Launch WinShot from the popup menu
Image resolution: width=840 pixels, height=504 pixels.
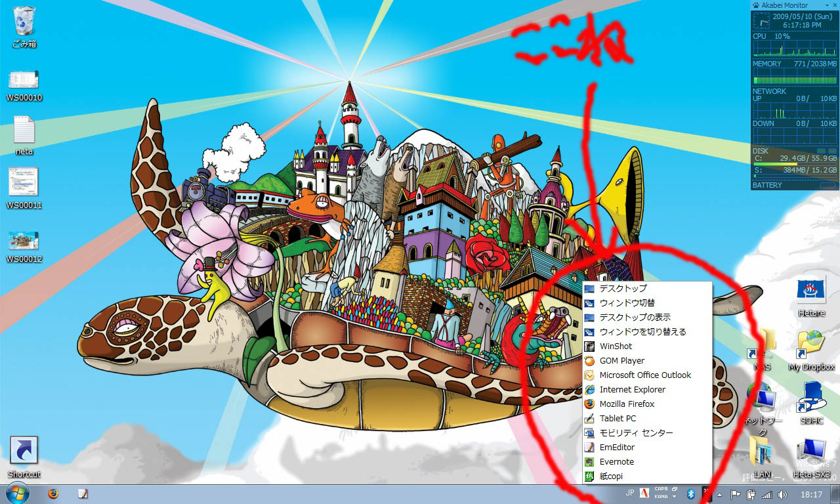coord(647,346)
